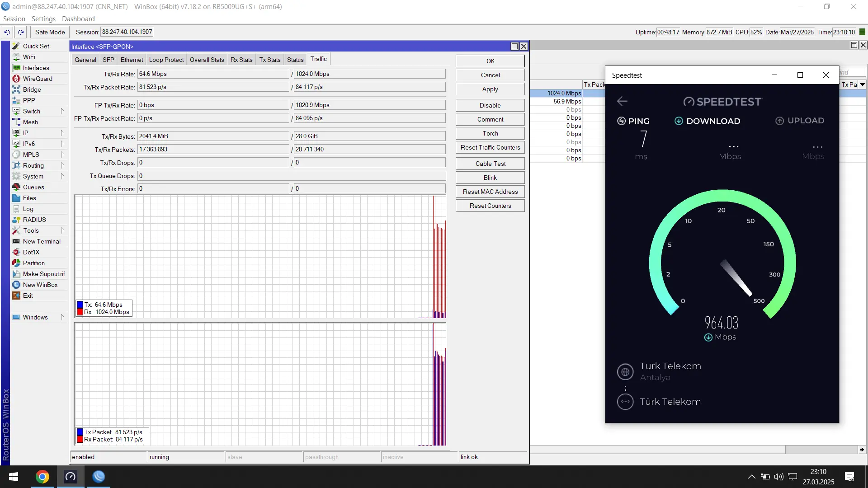Image resolution: width=868 pixels, height=488 pixels.
Task: Expand the Windows submenu
Action: point(62,317)
